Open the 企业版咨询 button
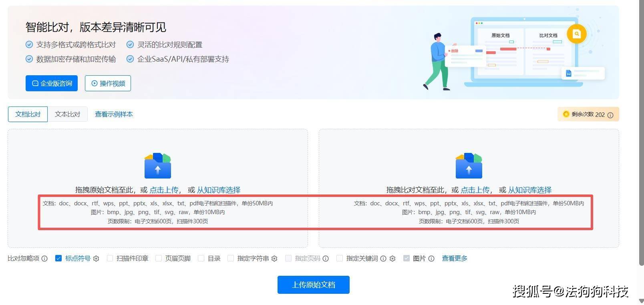The height and width of the screenshot is (305, 644). (52, 83)
